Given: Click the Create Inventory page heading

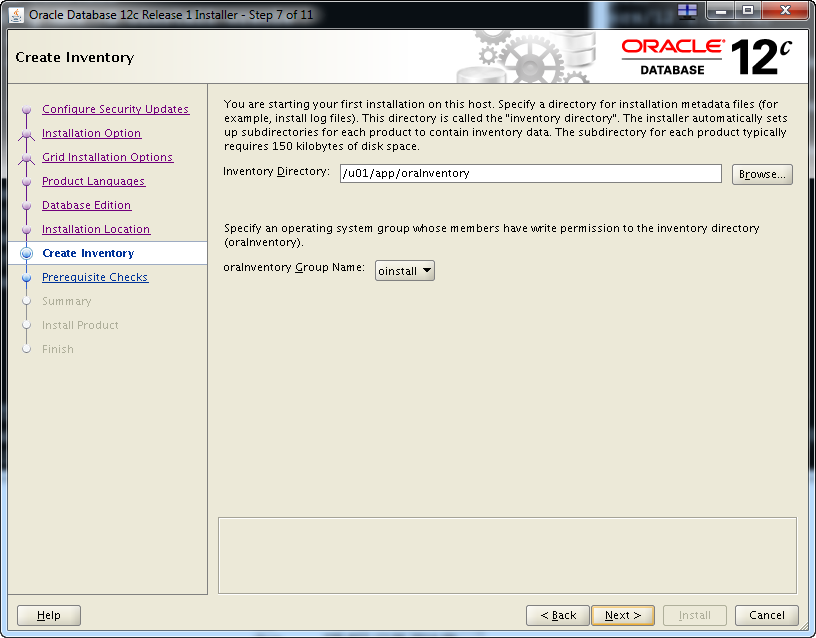Looking at the screenshot, I should (x=74, y=57).
